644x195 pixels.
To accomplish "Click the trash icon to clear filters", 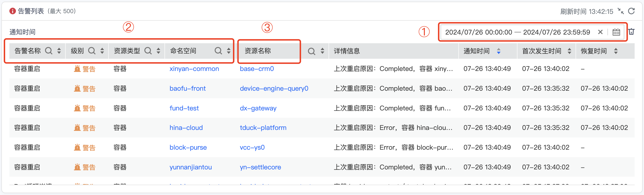I will (632, 31).
